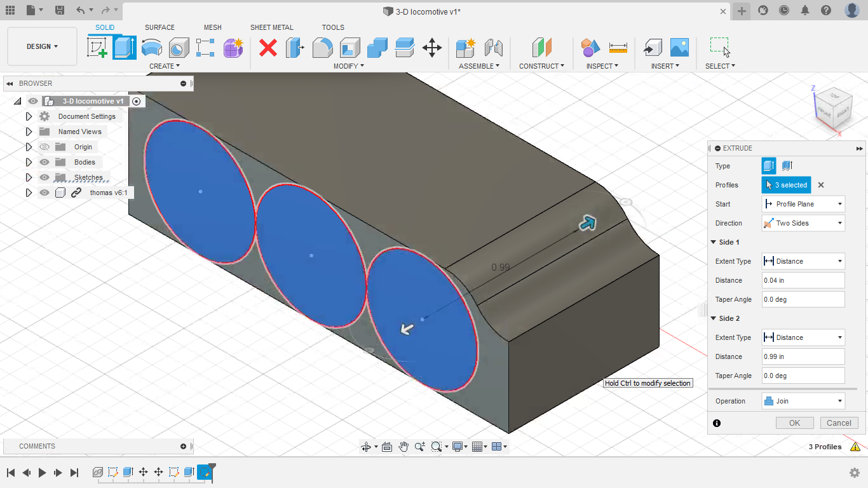Choose the solid Extrude type
The height and width of the screenshot is (488, 868).
pos(769,166)
